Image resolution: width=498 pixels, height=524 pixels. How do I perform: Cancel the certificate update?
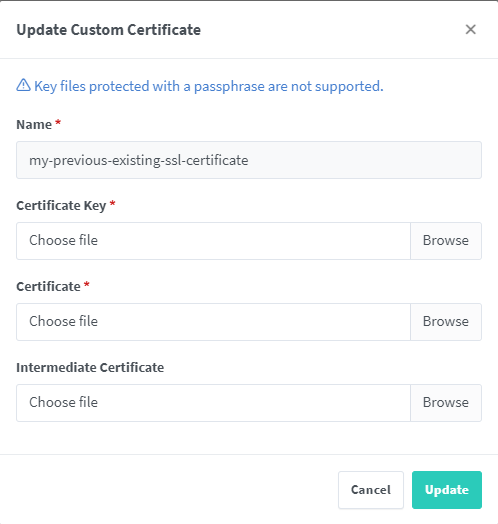(371, 490)
